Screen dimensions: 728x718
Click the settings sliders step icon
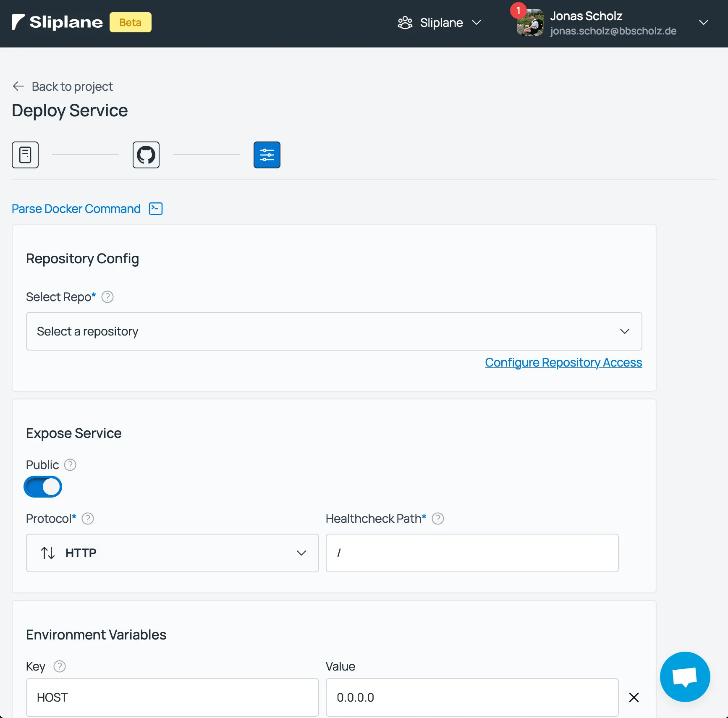tap(267, 155)
